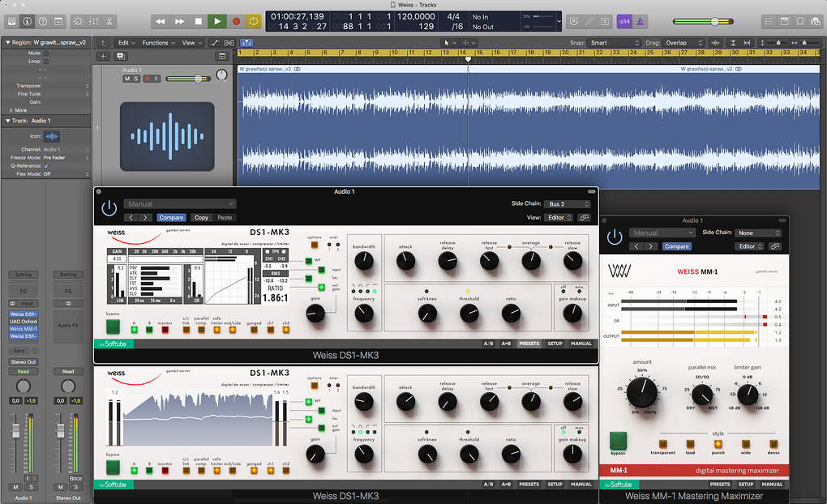Open the Mixer faders icon
Image resolution: width=827 pixels, height=504 pixels.
tap(94, 22)
